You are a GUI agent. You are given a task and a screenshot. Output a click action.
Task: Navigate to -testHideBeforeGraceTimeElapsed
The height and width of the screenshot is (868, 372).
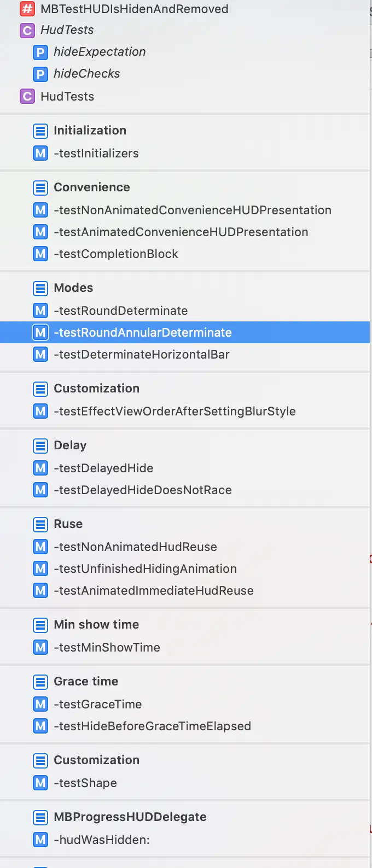pos(152,726)
